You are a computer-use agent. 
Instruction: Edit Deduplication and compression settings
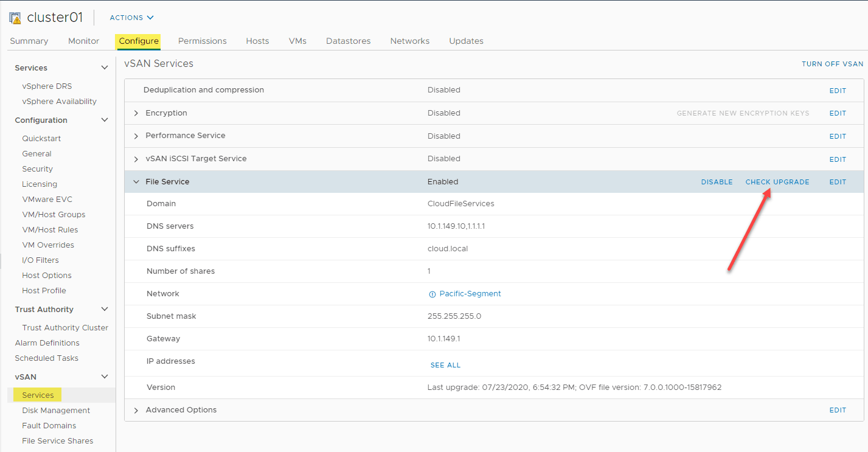point(838,90)
